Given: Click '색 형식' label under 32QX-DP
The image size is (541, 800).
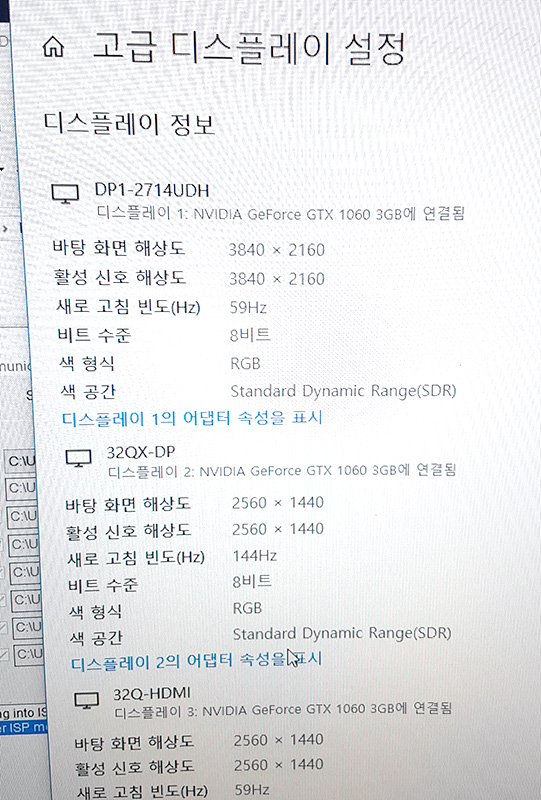Looking at the screenshot, I should (95, 612).
